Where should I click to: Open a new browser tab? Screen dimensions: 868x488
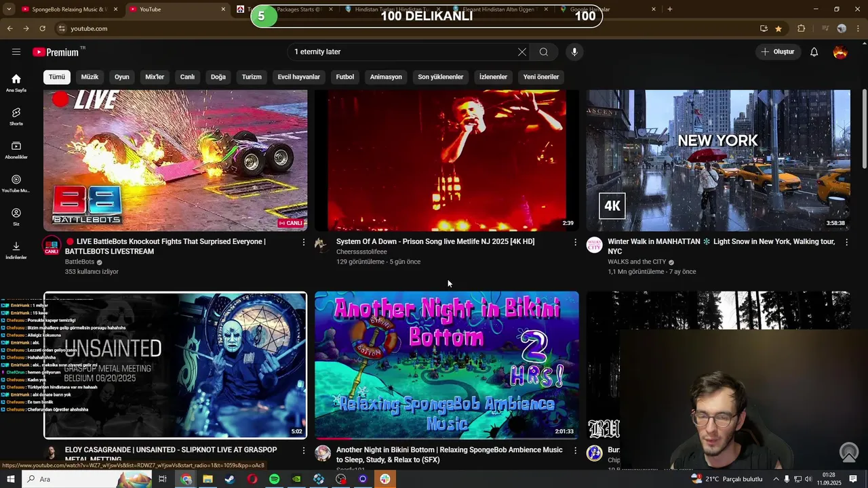(x=669, y=9)
